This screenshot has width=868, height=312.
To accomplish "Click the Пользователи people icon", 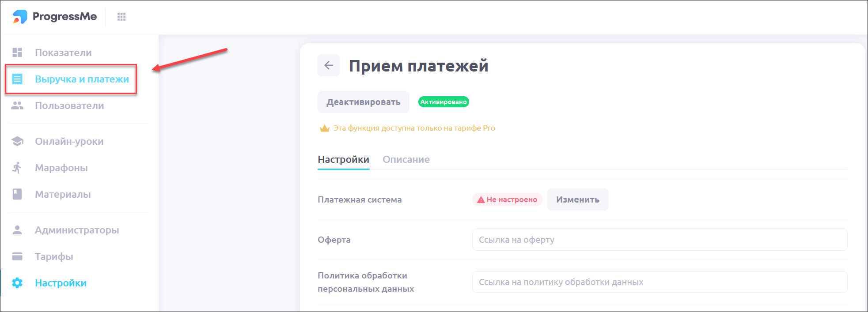I will point(17,105).
